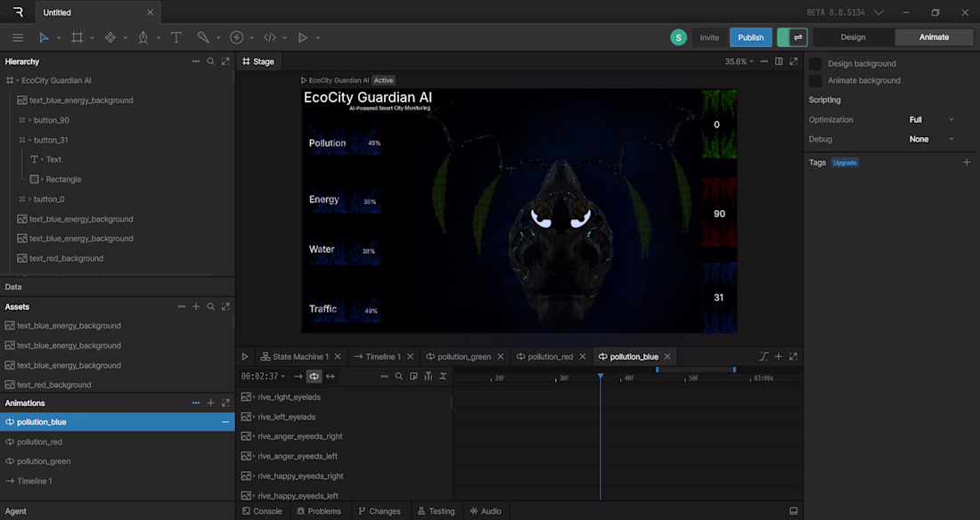Select the Text tool in toolbar
The width and height of the screenshot is (980, 520).
coord(176,37)
